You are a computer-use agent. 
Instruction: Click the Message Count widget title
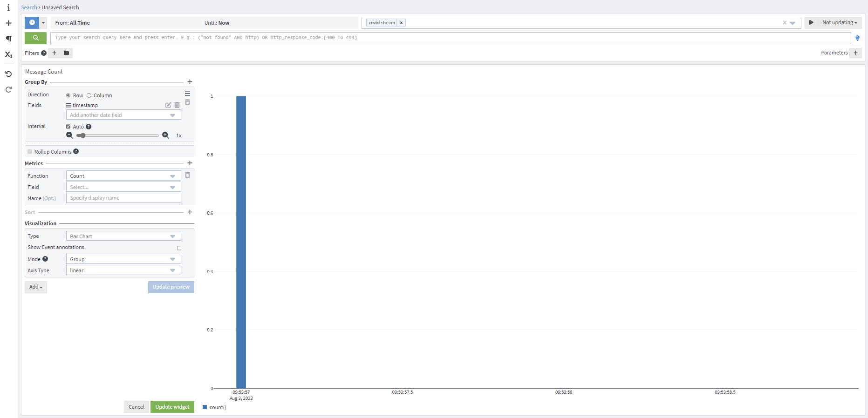click(x=44, y=72)
